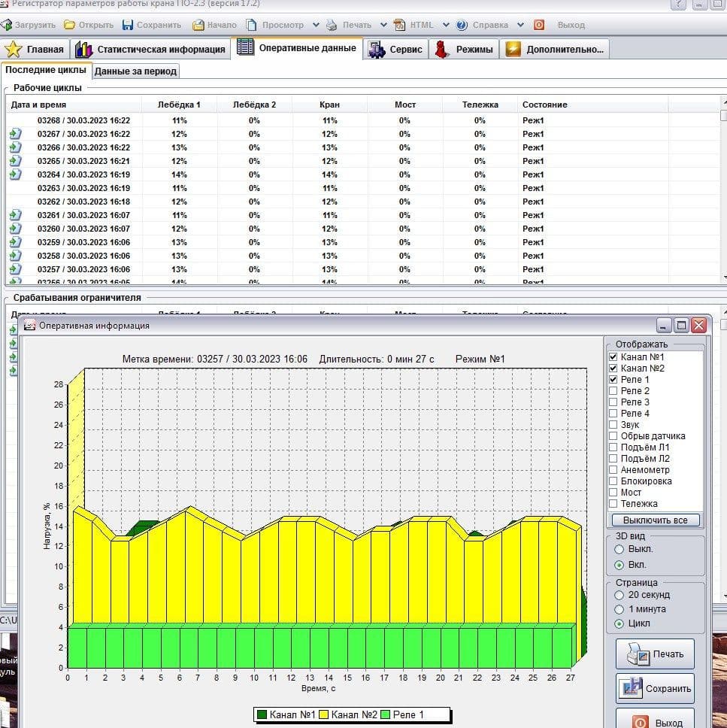Select the Последние циклы subtab
This screenshot has height=728, width=727.
tap(46, 70)
